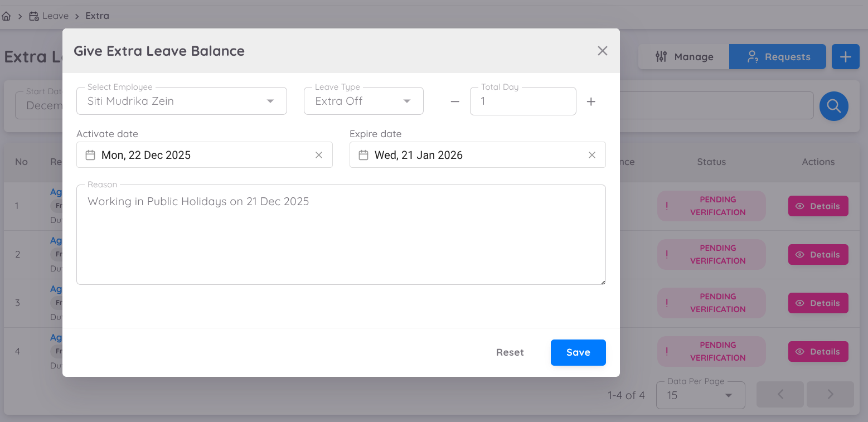Screen dimensions: 868x422
Task: Open the Expire date calendar icon
Action: click(x=363, y=155)
